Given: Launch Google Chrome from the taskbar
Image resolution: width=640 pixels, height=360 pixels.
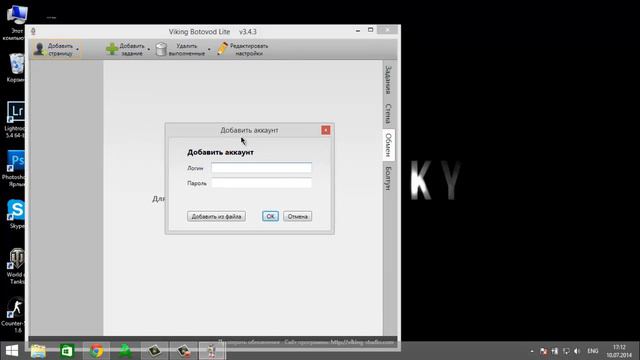Looking at the screenshot, I should click(97, 351).
